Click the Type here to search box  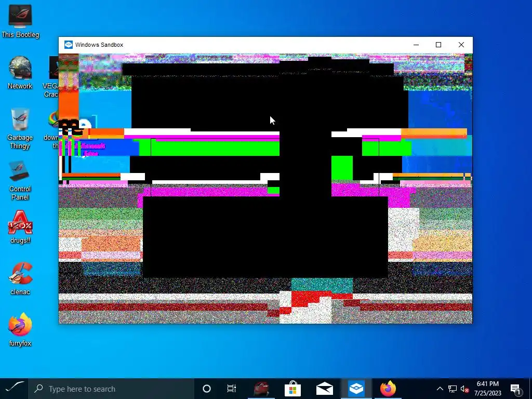[111, 389]
